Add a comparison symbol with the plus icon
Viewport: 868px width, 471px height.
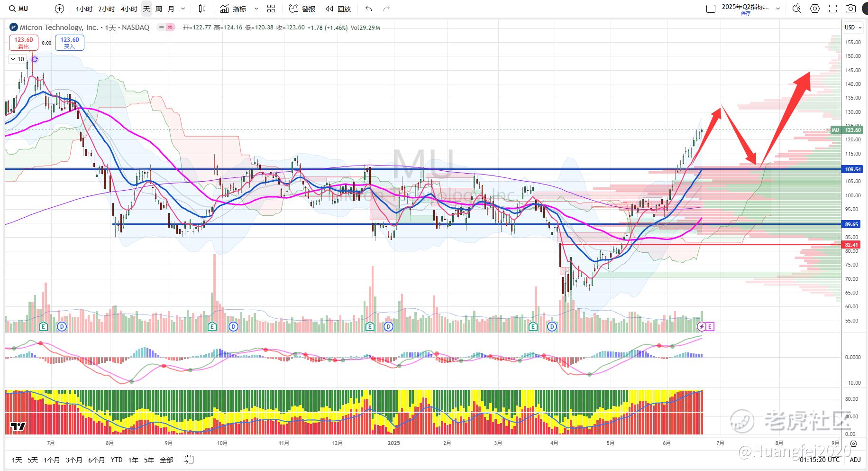pos(59,9)
